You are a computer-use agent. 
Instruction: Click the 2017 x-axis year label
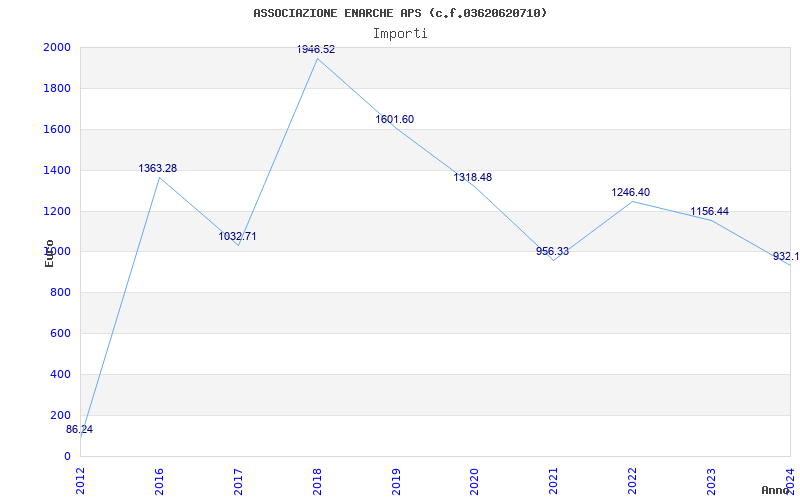pos(238,481)
